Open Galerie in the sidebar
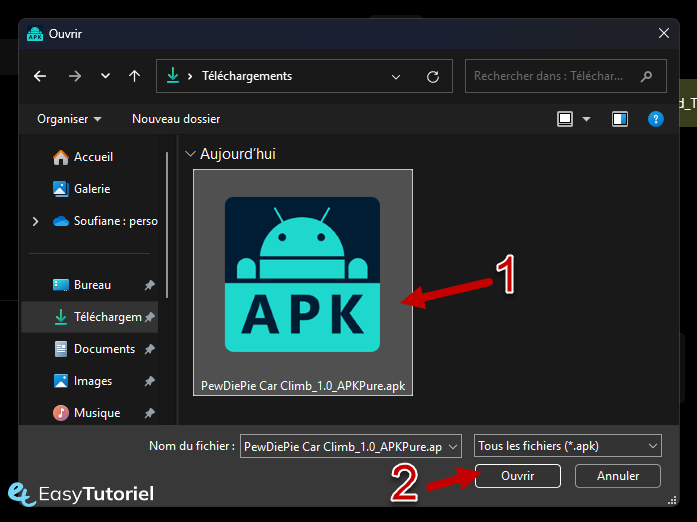This screenshot has width=697, height=522. click(92, 189)
